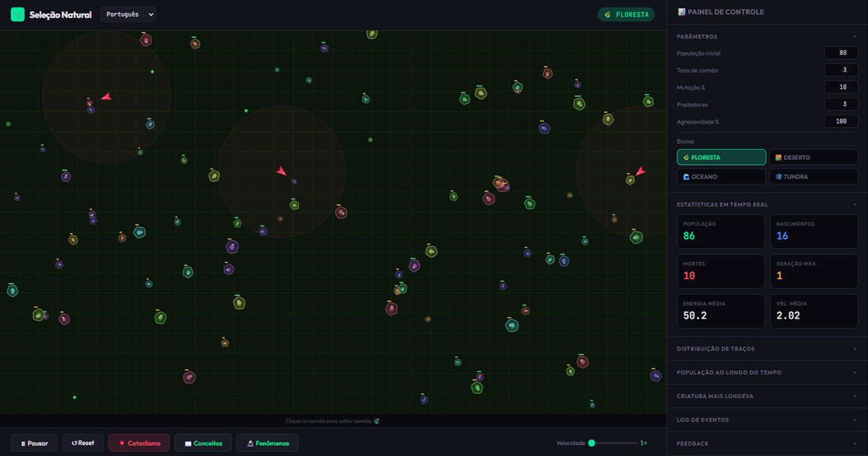Click the Seleção Natural logo icon
This screenshot has height=456, width=868.
coord(17,14)
